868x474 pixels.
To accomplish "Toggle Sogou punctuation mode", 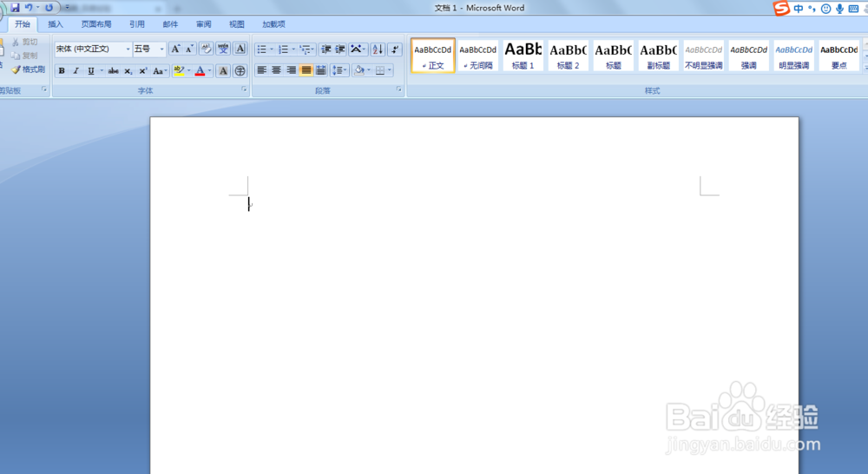I will [x=812, y=9].
